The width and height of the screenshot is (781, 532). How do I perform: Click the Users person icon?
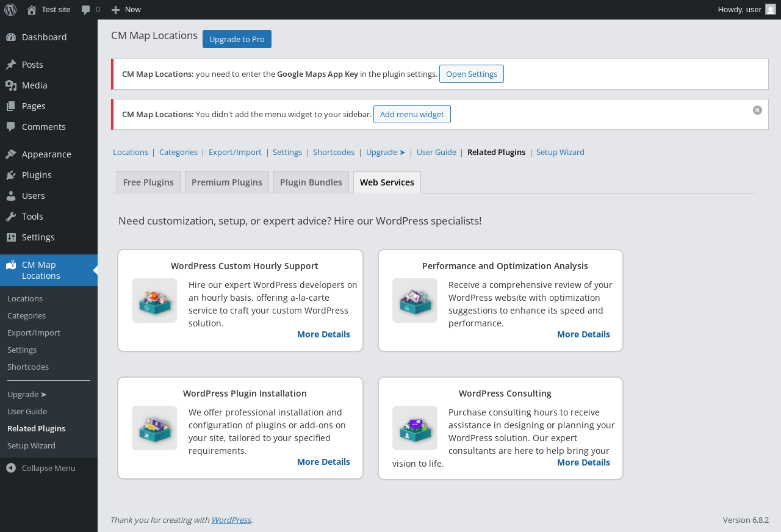pyautogui.click(x=11, y=196)
